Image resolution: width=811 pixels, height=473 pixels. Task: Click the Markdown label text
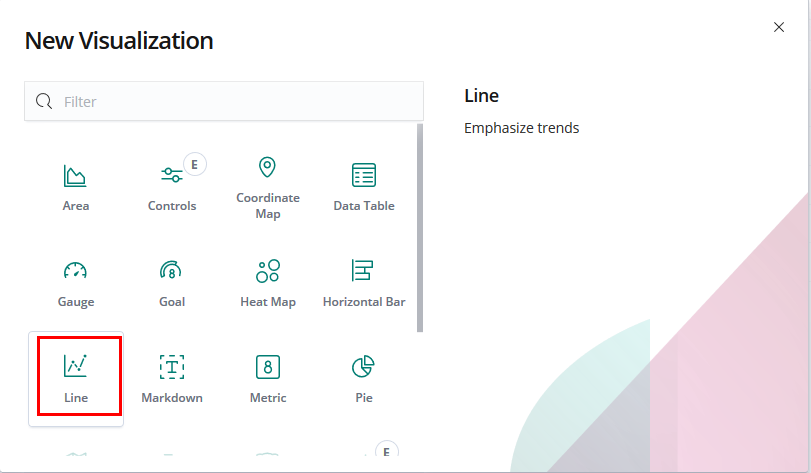[172, 398]
